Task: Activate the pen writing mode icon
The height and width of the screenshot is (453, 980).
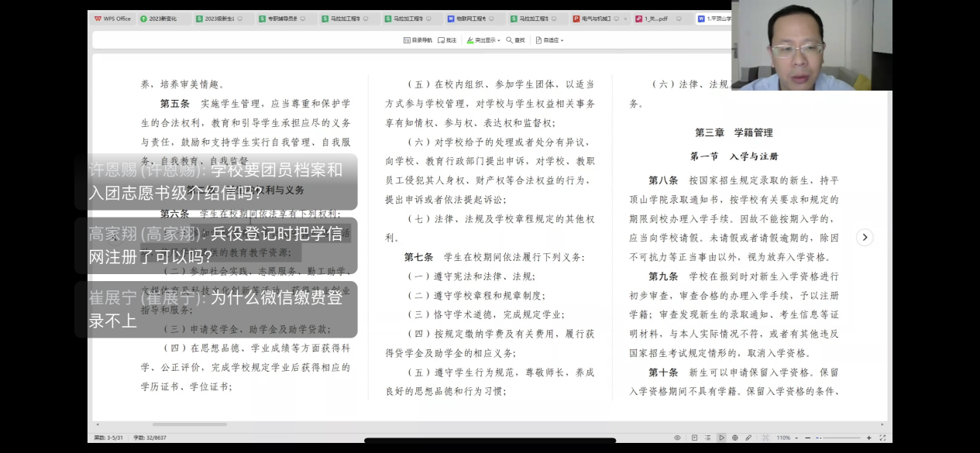Action: [x=749, y=438]
